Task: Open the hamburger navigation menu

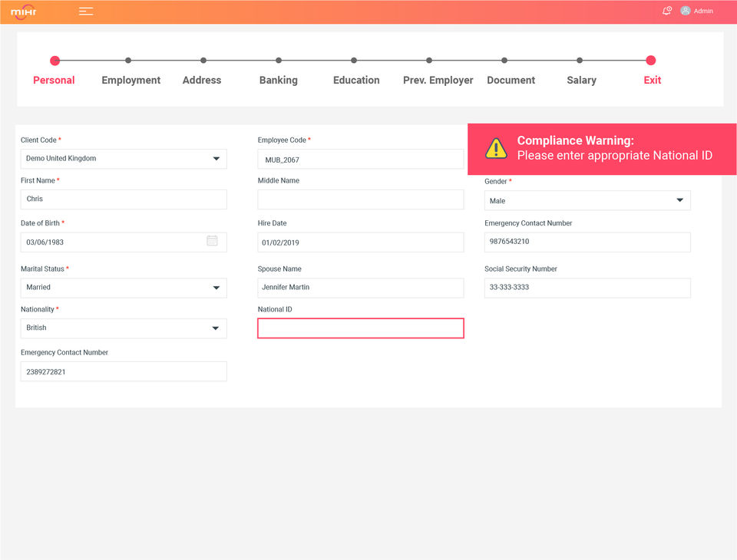Action: tap(86, 12)
